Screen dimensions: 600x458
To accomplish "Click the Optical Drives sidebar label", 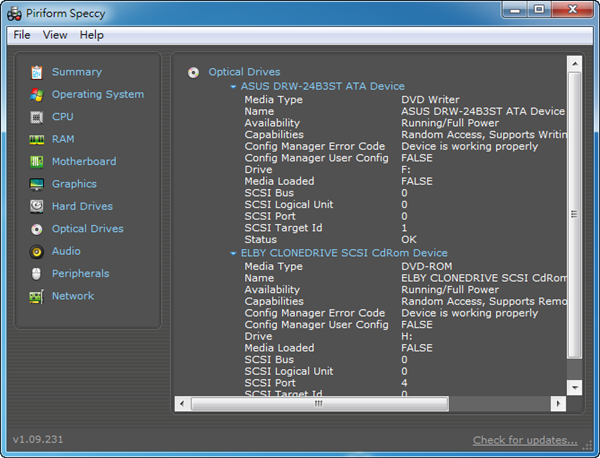I will [x=88, y=229].
